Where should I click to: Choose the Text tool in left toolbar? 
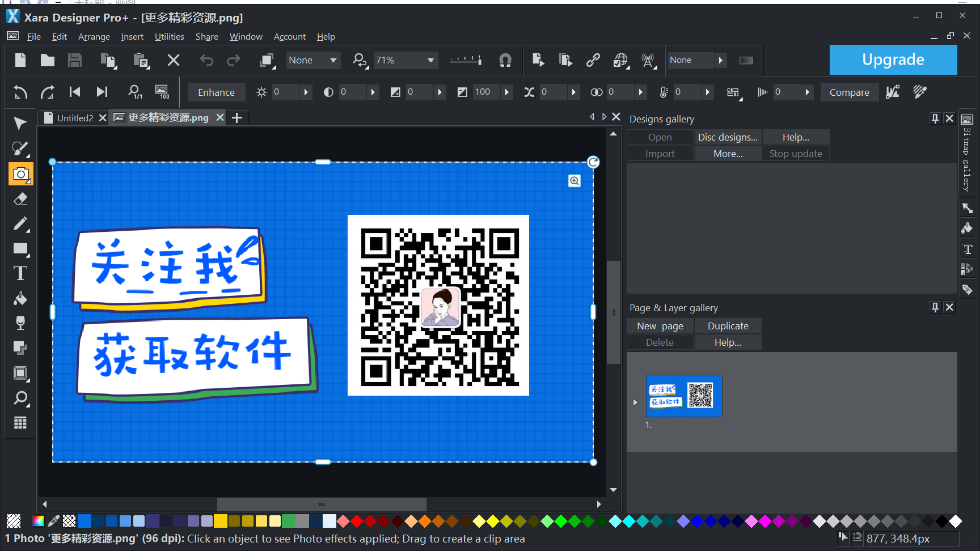(x=20, y=274)
